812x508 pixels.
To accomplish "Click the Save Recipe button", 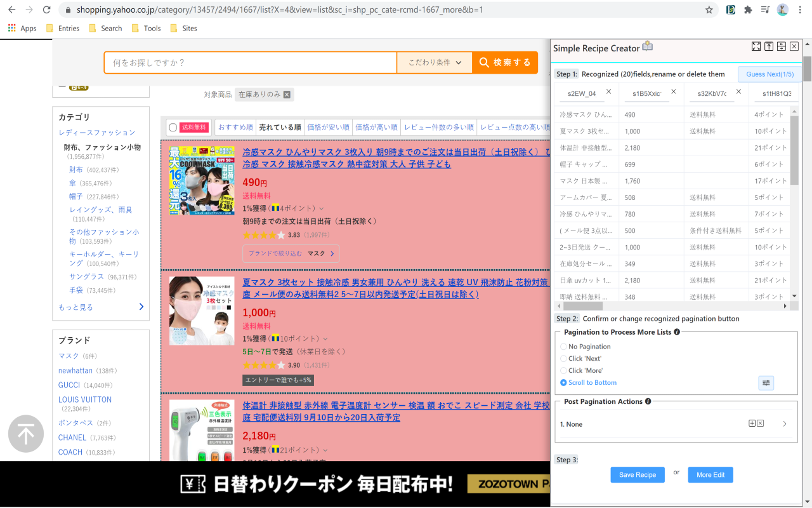I will [637, 474].
